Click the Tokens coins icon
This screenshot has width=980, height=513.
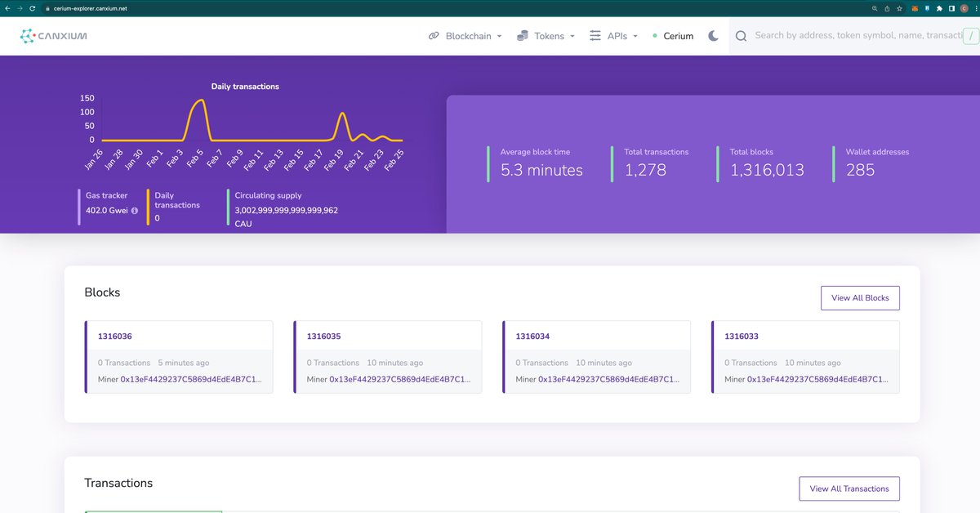[523, 36]
